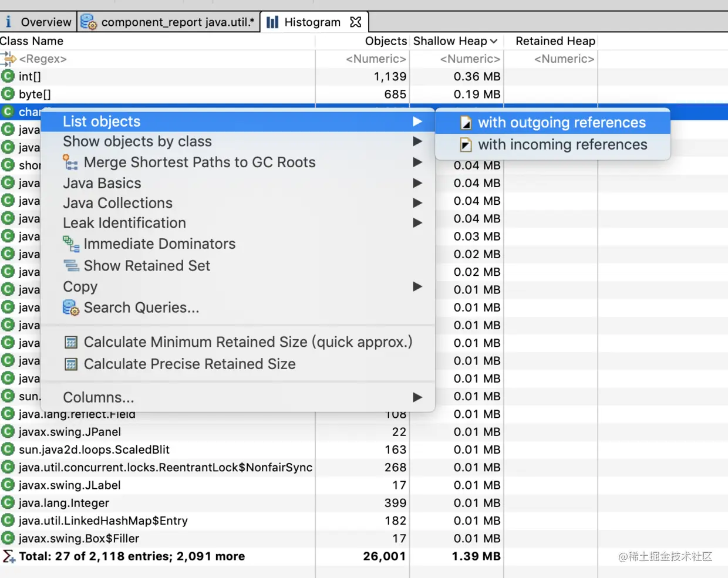Click the incoming references document icon
Viewport: 728px width, 578px height.
click(466, 145)
